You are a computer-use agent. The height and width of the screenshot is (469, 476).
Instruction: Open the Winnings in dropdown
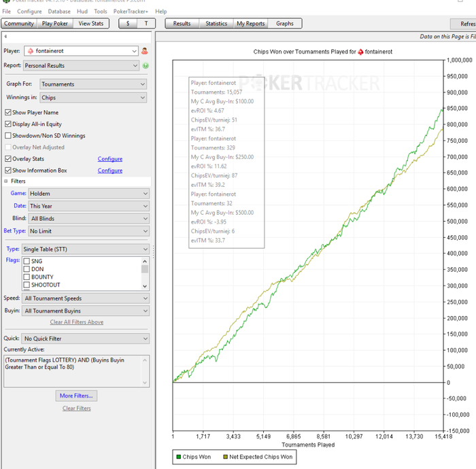coord(93,98)
